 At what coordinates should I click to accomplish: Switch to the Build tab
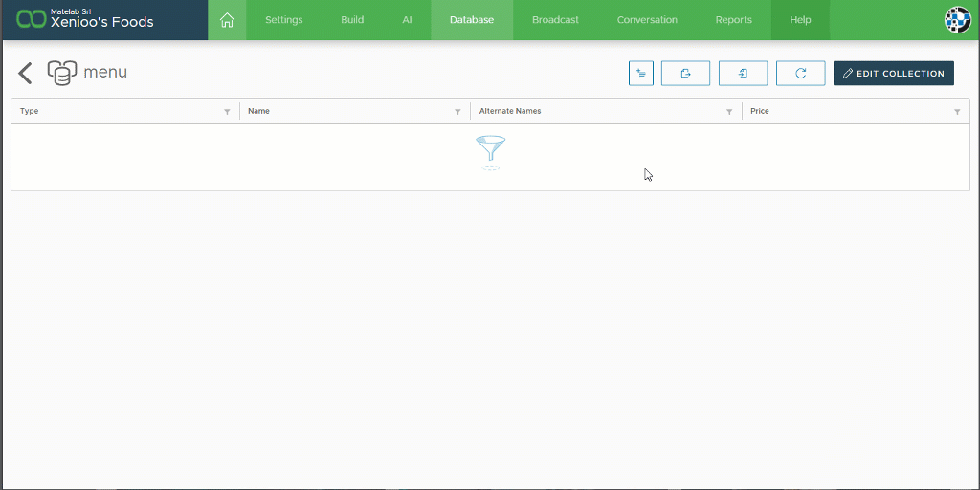click(352, 20)
